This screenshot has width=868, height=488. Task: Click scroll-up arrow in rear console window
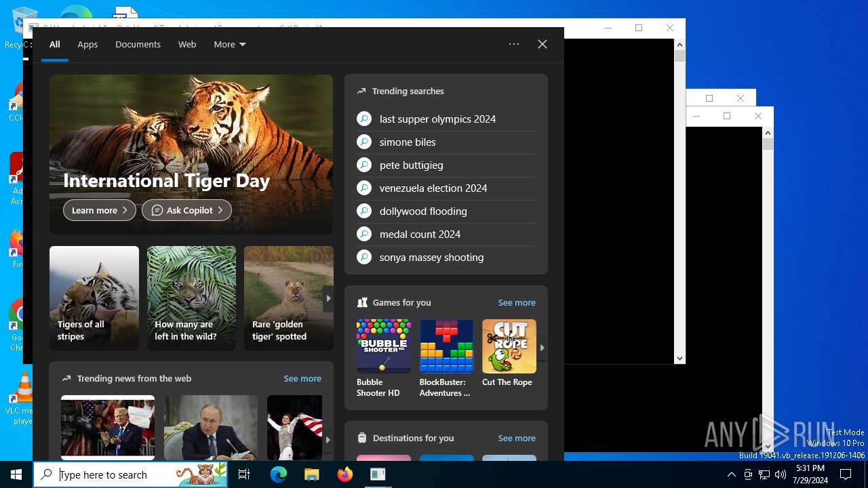(x=679, y=45)
